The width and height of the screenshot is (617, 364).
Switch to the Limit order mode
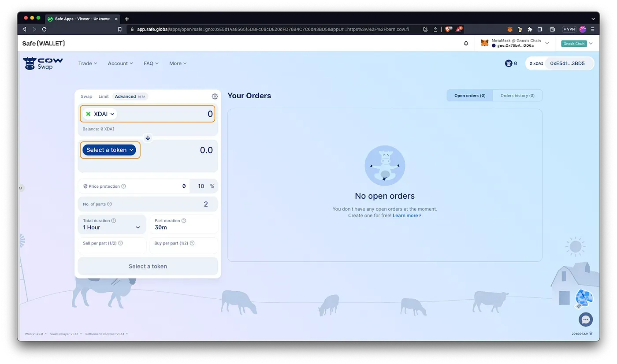[x=104, y=97]
